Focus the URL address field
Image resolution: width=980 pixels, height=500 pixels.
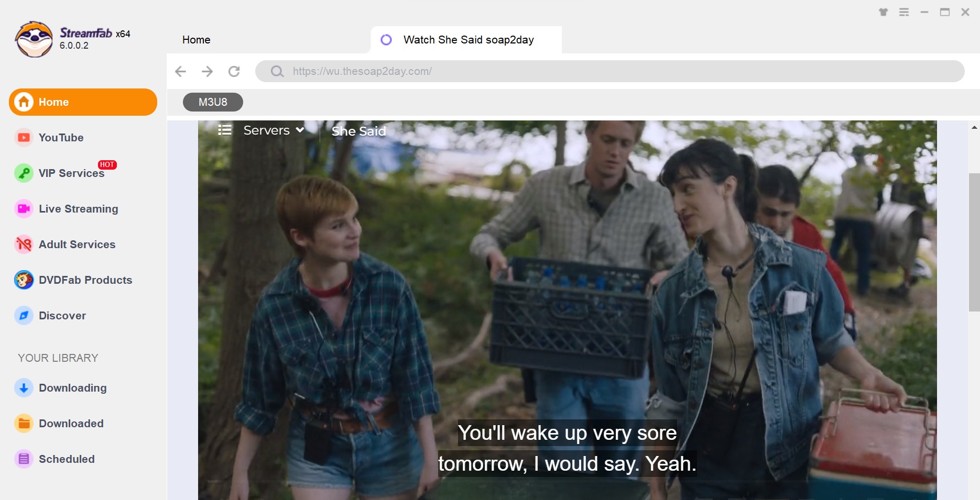(x=609, y=71)
